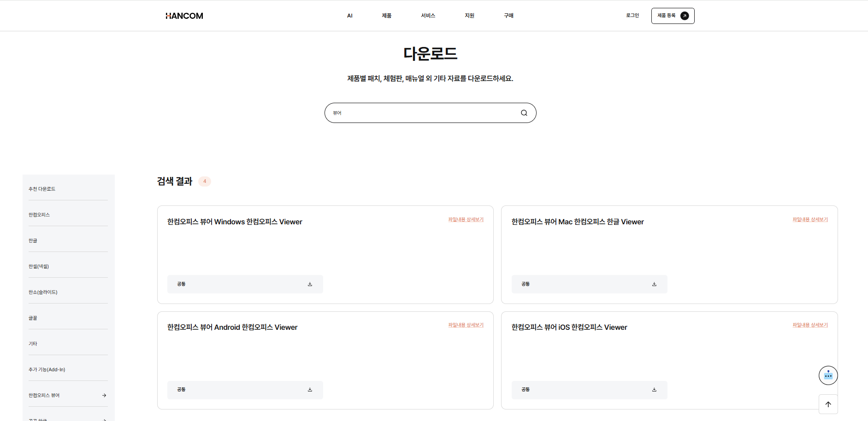Image resolution: width=868 pixels, height=421 pixels.
Task: Open the 제품 navigation menu
Action: pyautogui.click(x=386, y=16)
